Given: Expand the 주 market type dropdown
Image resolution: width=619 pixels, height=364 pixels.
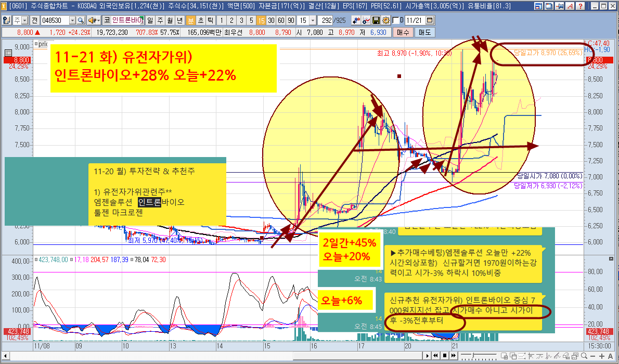Looking at the screenshot, I should (x=25, y=20).
